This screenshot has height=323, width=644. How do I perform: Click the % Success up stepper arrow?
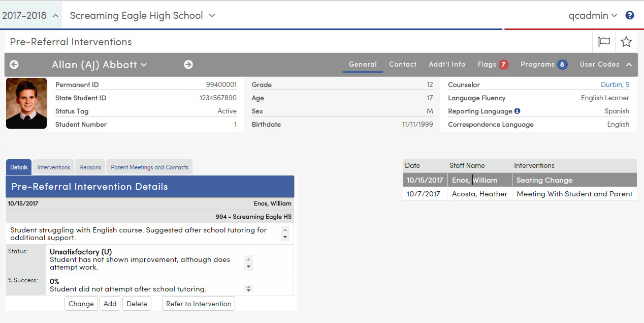(x=248, y=287)
